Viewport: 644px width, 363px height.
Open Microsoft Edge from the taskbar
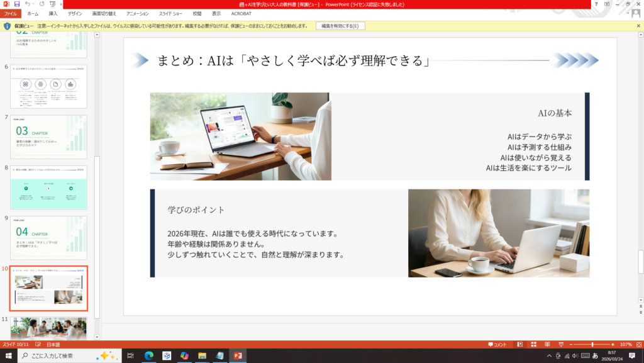tap(148, 356)
